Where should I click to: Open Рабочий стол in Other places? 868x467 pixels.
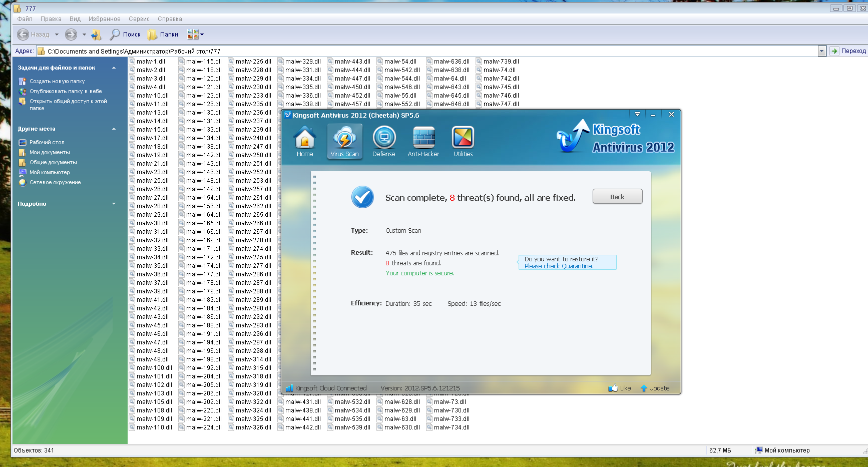click(x=47, y=142)
